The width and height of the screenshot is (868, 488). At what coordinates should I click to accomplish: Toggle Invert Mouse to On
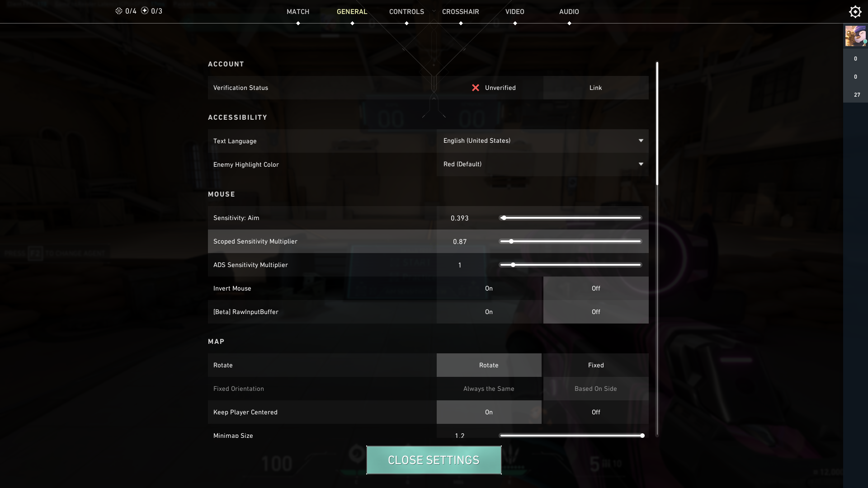pos(488,288)
